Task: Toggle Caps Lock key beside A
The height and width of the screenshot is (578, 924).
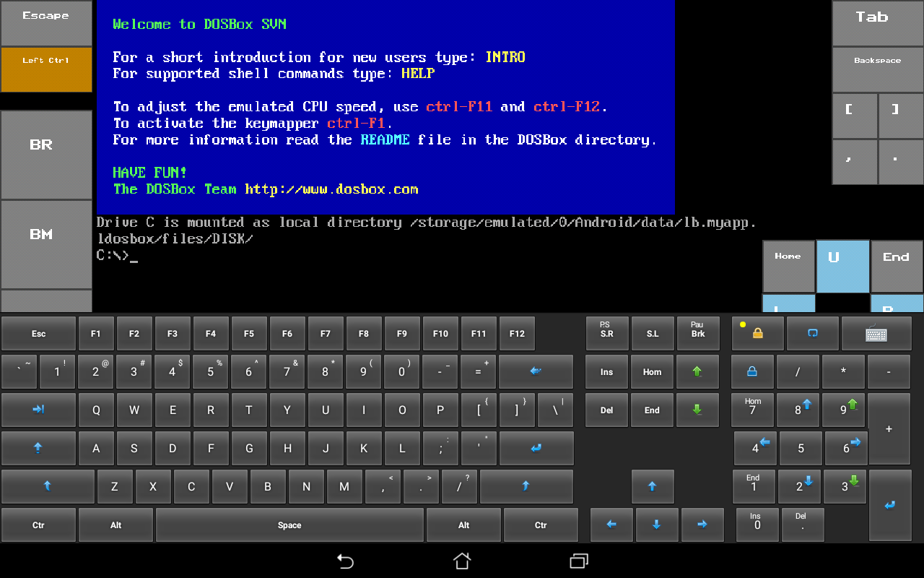Action: pyautogui.click(x=38, y=448)
